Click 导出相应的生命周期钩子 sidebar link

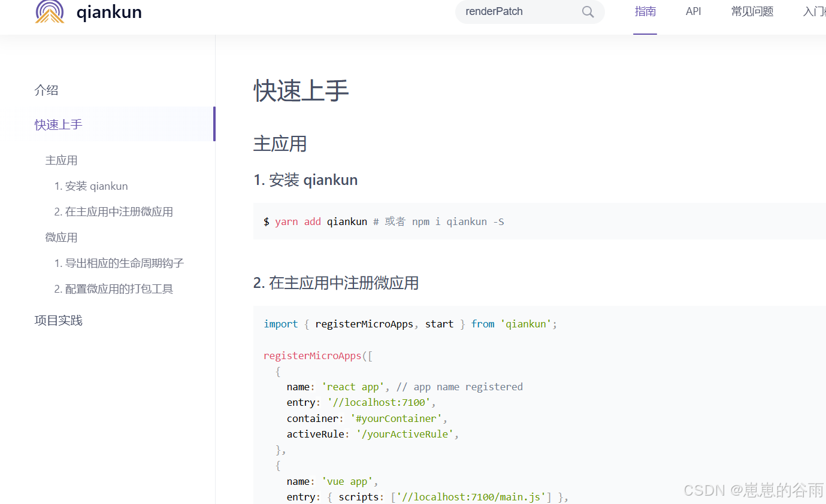119,263
